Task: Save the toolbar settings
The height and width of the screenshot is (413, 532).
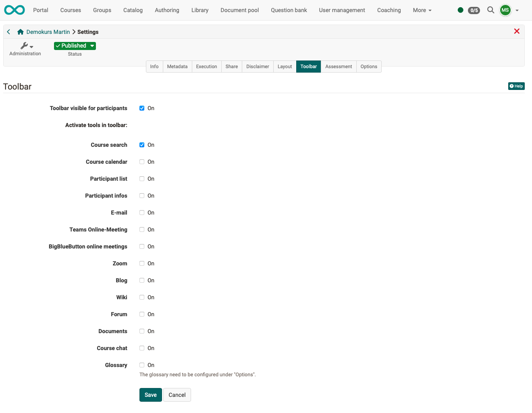Action: (150, 395)
